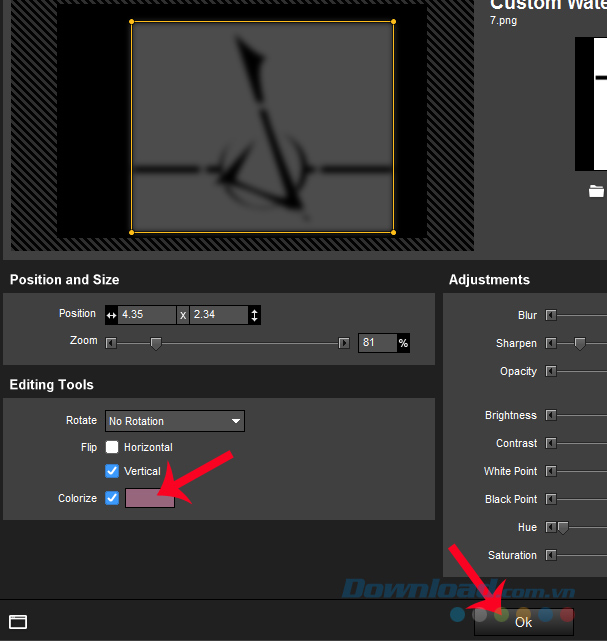The width and height of the screenshot is (607, 641).
Task: Click the horizontal position arrows icon
Action: tap(111, 315)
